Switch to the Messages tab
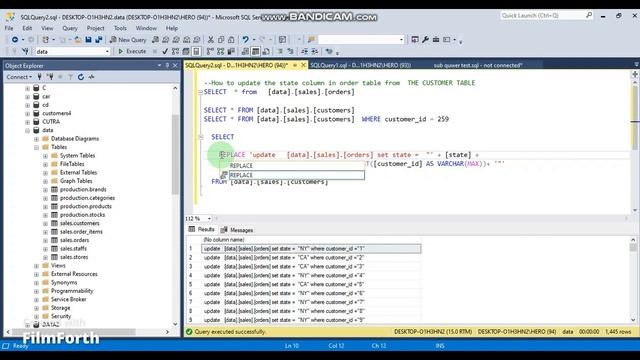This screenshot has height=360, width=640. (237, 230)
